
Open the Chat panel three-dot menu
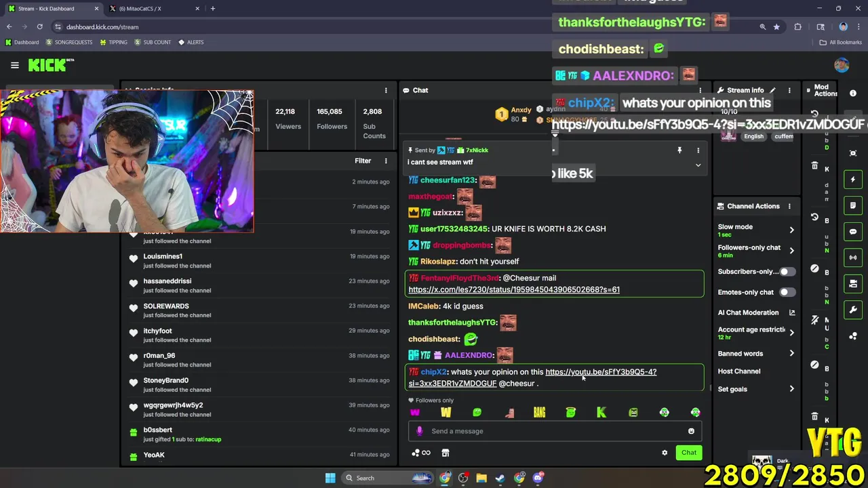tap(701, 90)
